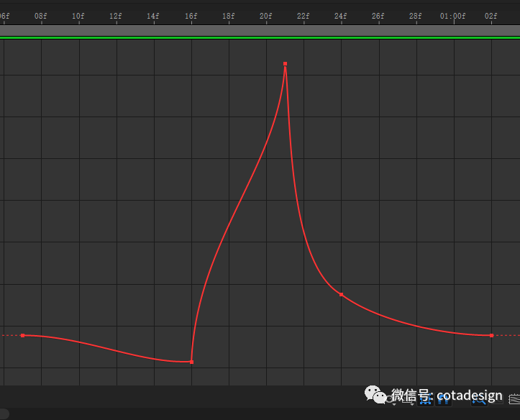Jump to 10f on the time ruler

tap(78, 16)
